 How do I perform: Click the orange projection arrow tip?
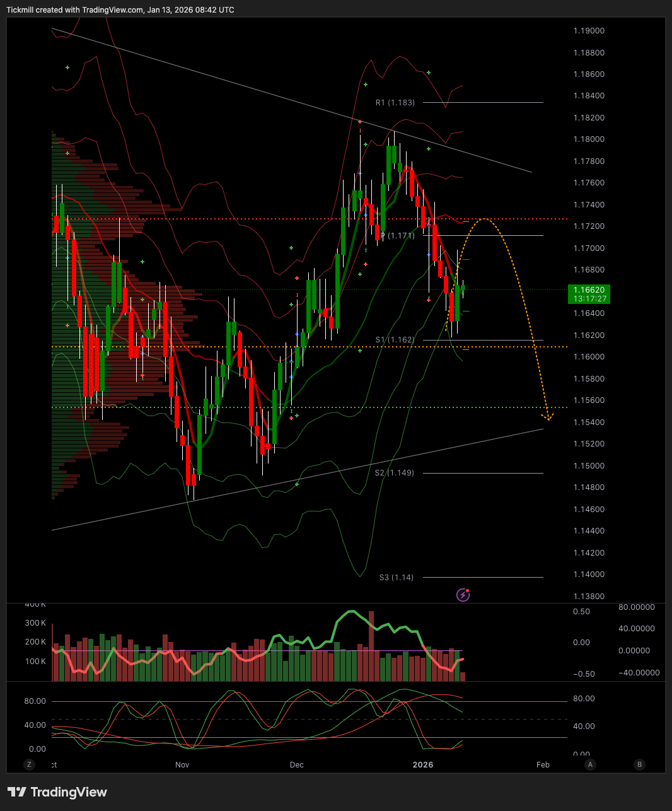[547, 417]
